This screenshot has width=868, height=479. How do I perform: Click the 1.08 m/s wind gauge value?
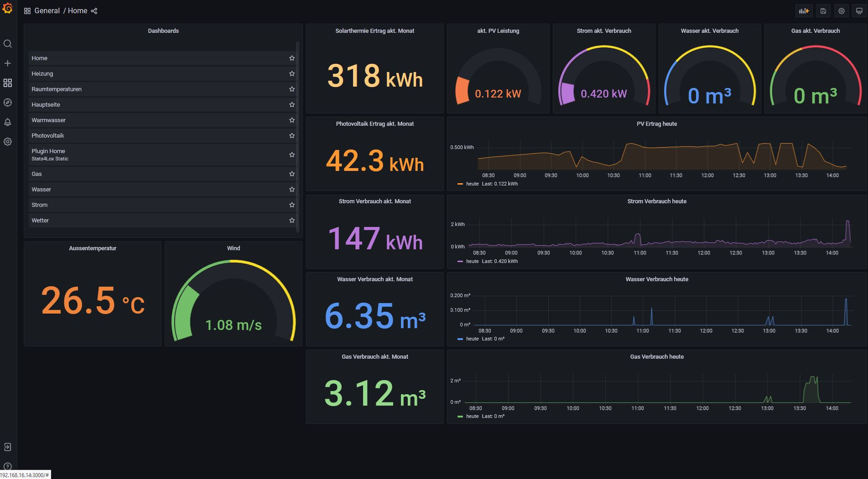pyautogui.click(x=234, y=325)
